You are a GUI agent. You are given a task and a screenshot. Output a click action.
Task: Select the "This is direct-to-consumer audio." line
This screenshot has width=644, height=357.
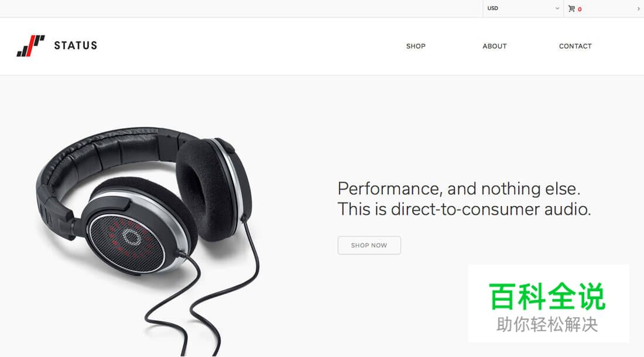pos(464,210)
